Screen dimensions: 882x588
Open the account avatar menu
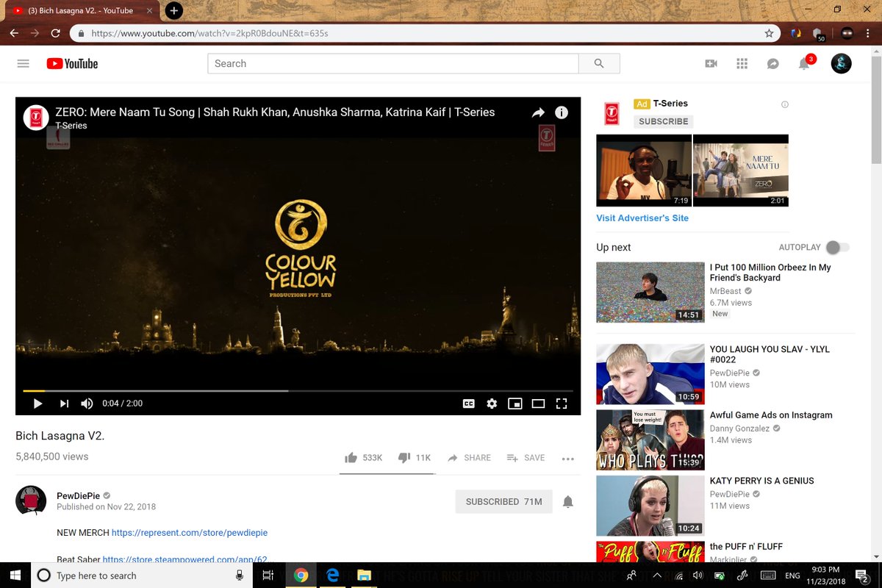(x=841, y=64)
